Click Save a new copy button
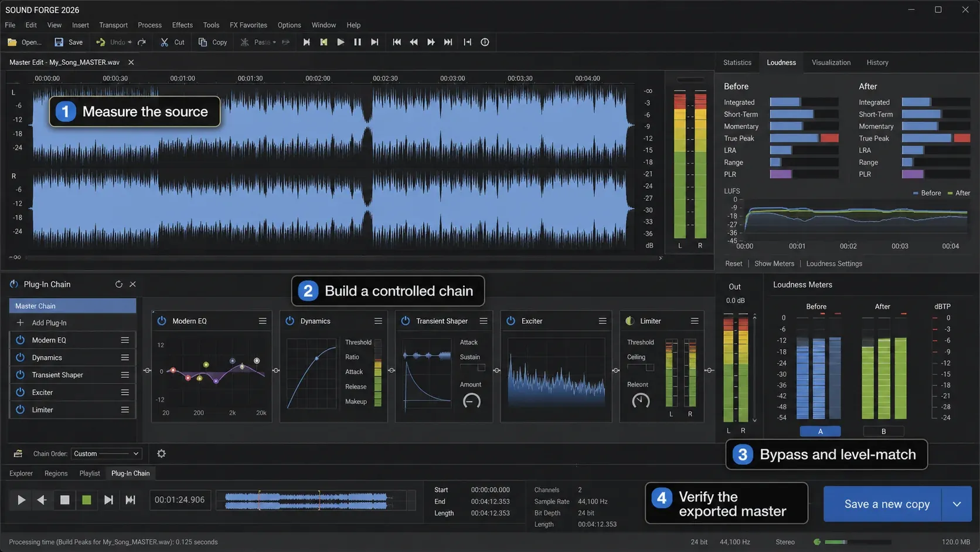The height and width of the screenshot is (552, 980). 882,504
